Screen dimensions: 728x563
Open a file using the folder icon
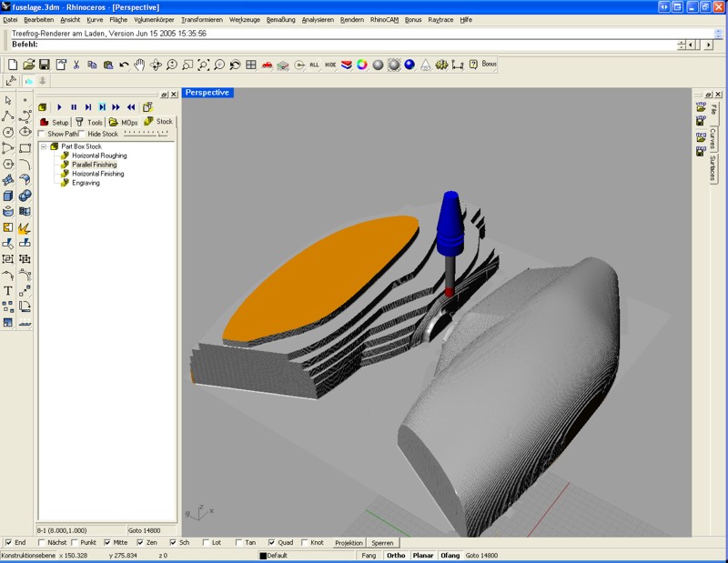click(x=29, y=65)
